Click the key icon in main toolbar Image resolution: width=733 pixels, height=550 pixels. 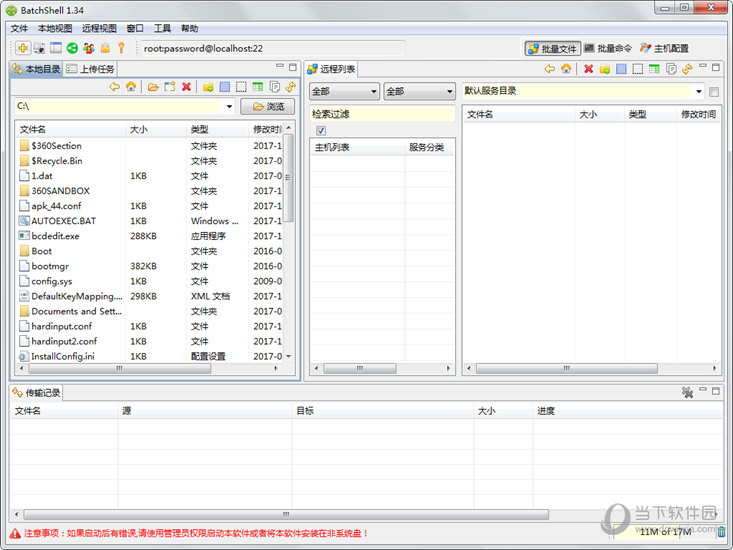[x=121, y=48]
